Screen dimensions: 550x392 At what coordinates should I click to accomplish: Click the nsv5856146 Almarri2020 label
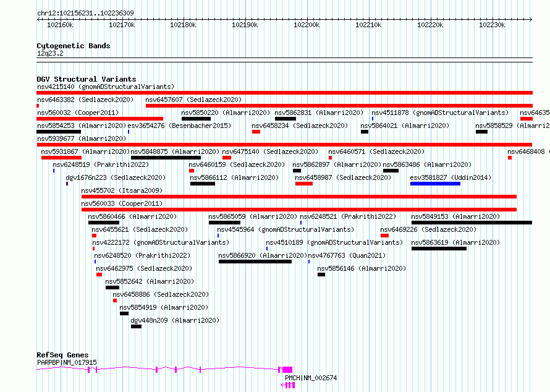pyautogui.click(x=362, y=268)
